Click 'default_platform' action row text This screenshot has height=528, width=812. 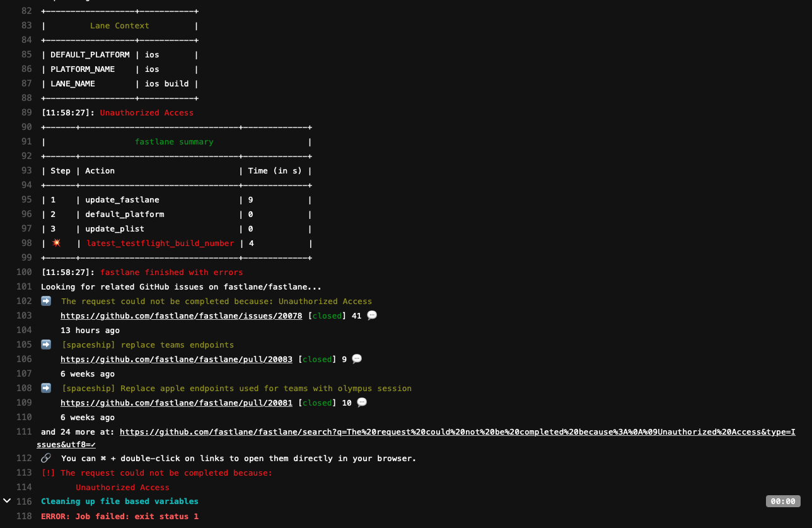(125, 214)
